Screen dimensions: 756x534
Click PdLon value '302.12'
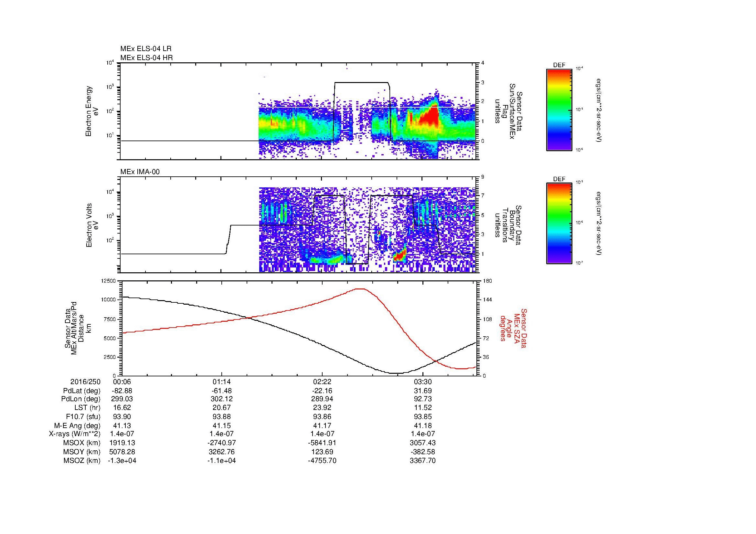pyautogui.click(x=222, y=399)
